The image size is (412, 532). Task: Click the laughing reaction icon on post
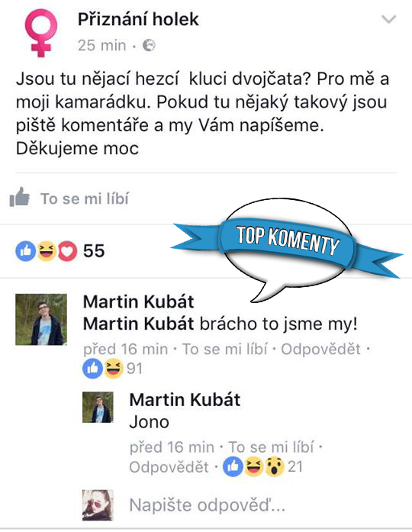pyautogui.click(x=47, y=251)
